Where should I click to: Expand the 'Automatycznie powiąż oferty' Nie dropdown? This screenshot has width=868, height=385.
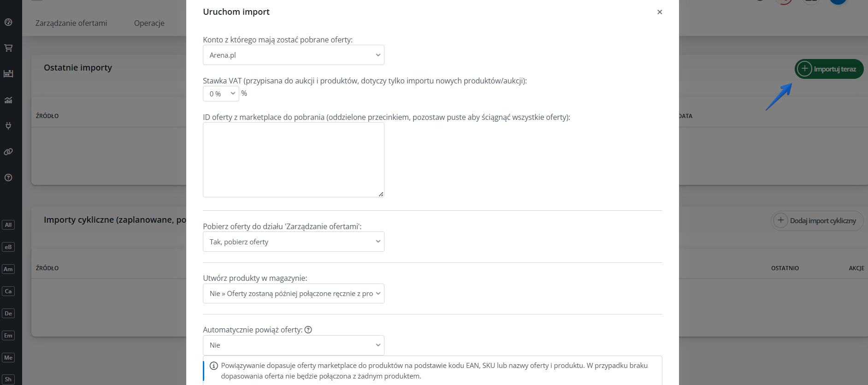point(293,345)
